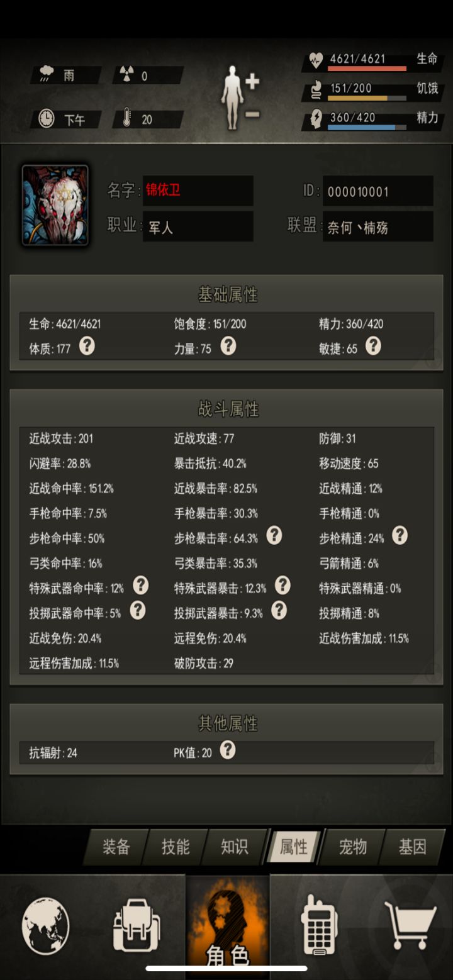Open the 宠物 tab

pyautogui.click(x=352, y=847)
